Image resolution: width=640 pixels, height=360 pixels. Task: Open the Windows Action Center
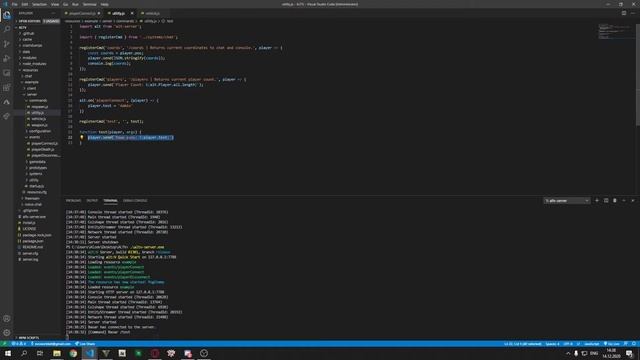coord(629,353)
